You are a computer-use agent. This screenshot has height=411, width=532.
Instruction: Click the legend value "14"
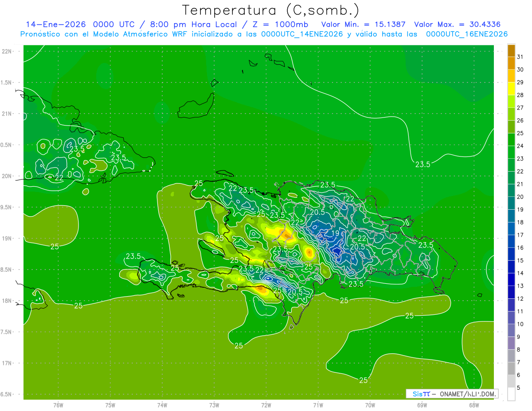(x=520, y=273)
